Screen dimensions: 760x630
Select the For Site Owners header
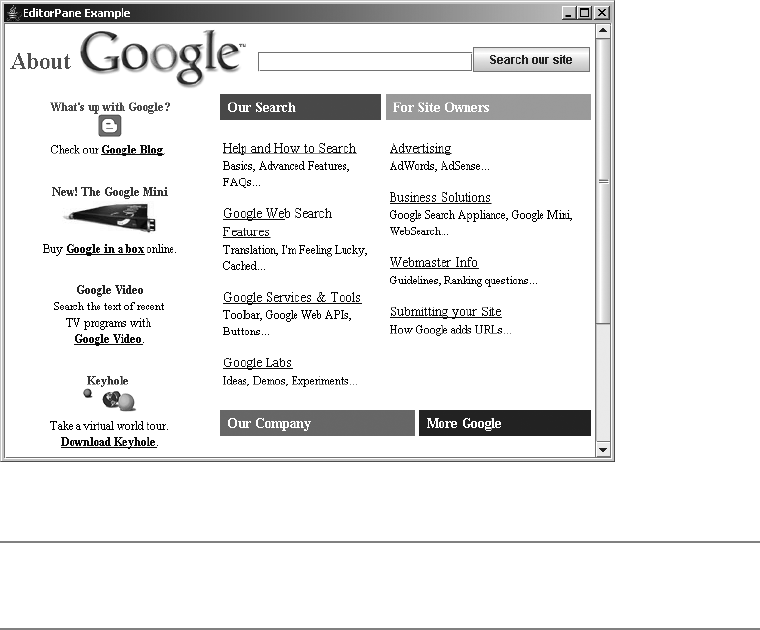(489, 107)
